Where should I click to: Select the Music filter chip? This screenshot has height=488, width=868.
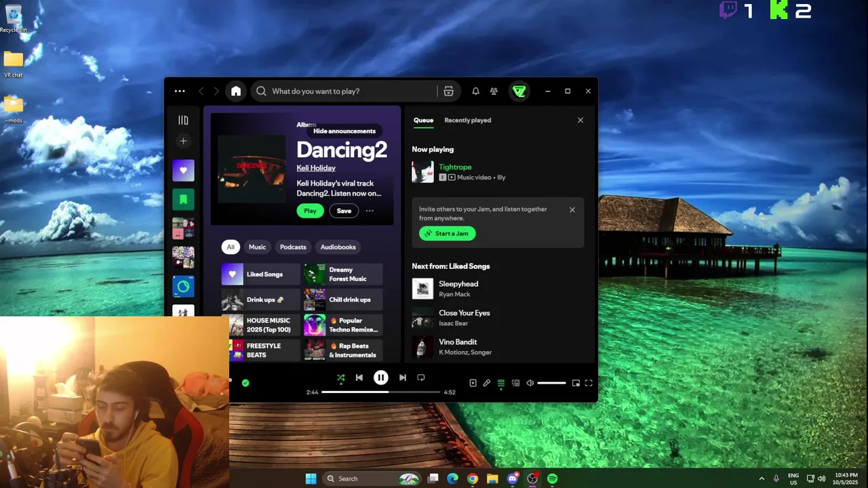(257, 247)
